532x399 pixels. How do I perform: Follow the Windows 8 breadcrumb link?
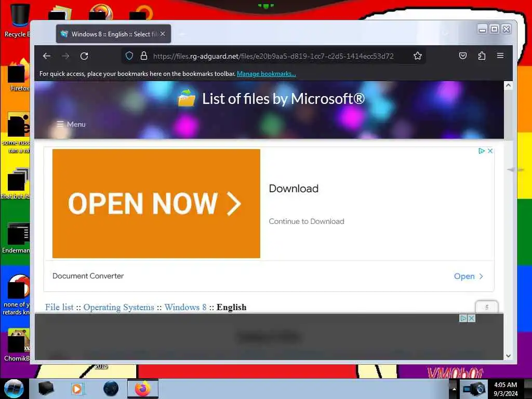185,307
